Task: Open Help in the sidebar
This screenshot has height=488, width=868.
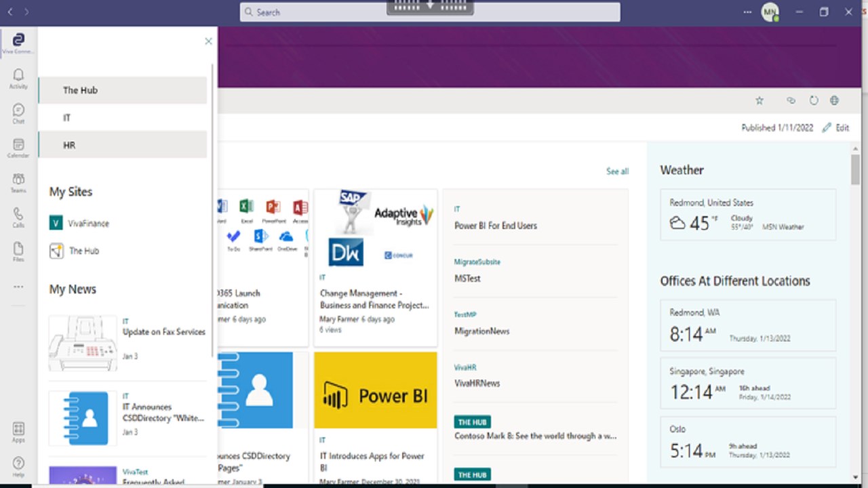Action: point(18,467)
